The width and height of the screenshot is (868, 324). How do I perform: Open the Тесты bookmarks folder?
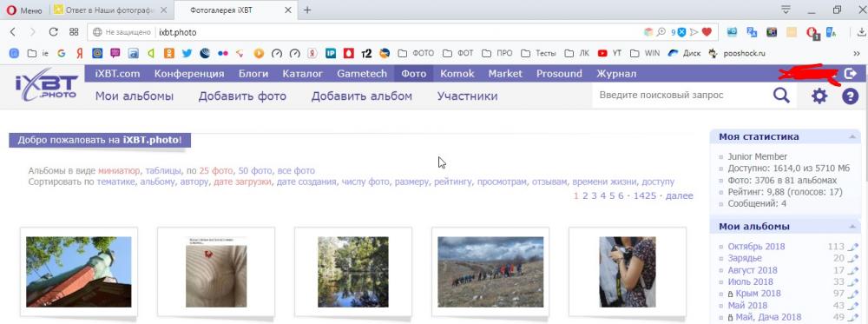pyautogui.click(x=538, y=54)
